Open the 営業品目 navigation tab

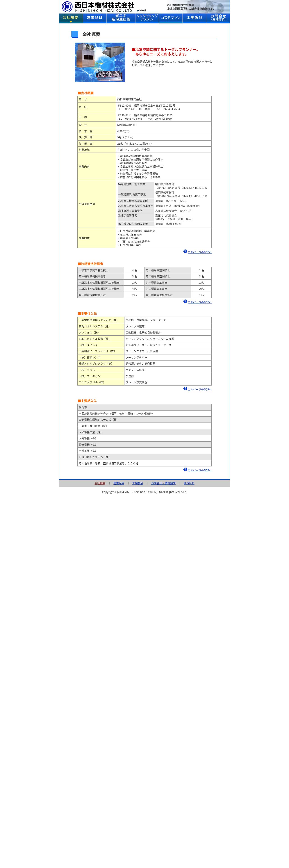(95, 18)
